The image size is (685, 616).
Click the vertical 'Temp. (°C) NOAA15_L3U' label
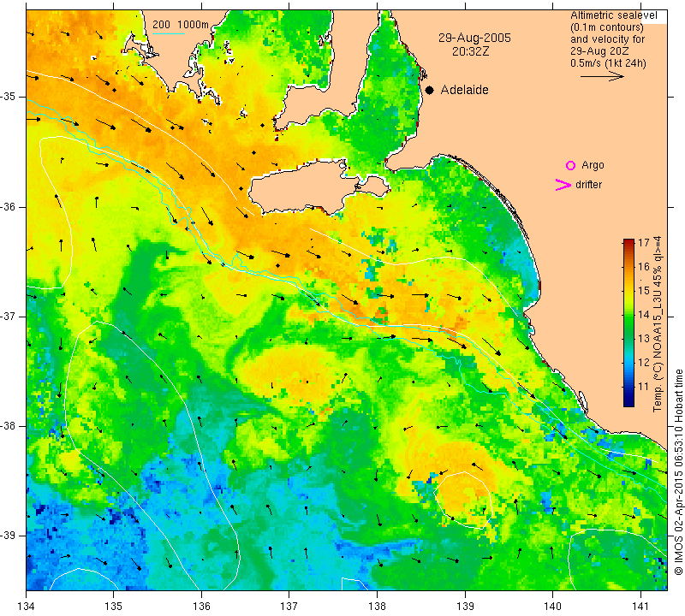point(658,324)
